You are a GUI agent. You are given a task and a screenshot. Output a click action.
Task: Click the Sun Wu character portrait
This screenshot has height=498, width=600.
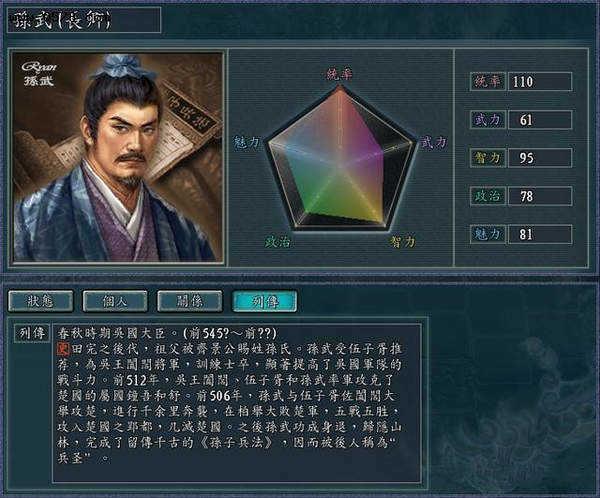pyautogui.click(x=118, y=157)
